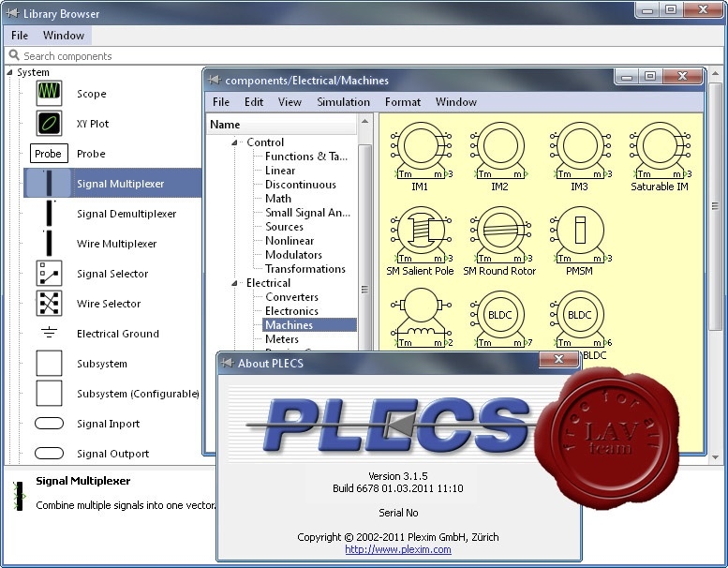Select the Linear tree item
The height and width of the screenshot is (568, 728).
[x=280, y=171]
